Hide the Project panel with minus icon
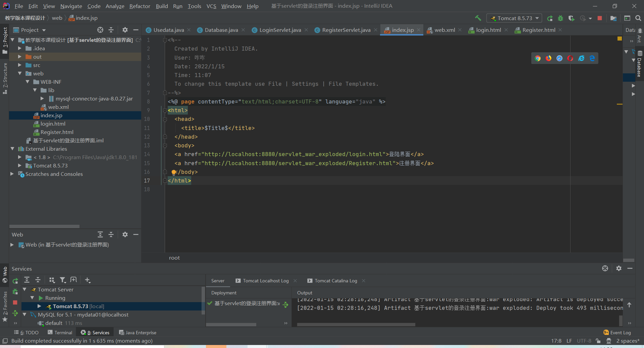The height and width of the screenshot is (348, 644). (x=136, y=30)
